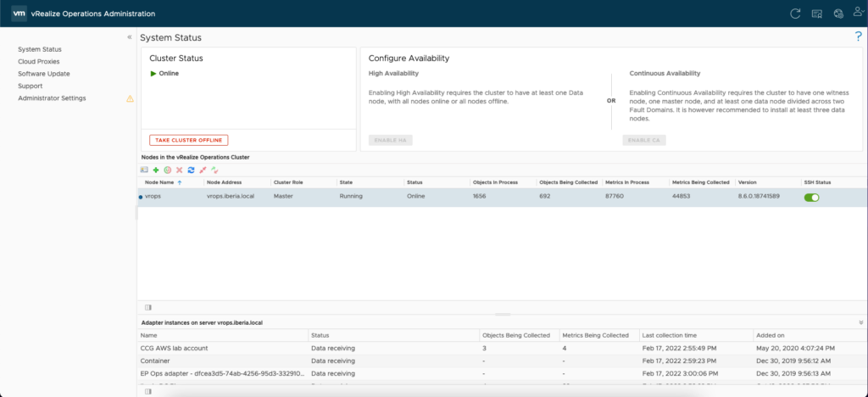Open the SSL certificate icon in header

point(816,14)
